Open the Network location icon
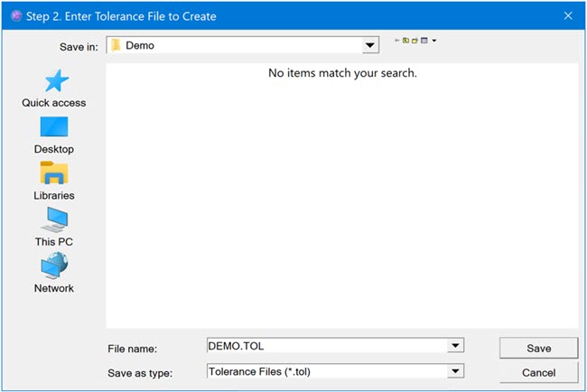The width and height of the screenshot is (587, 392). (x=54, y=266)
